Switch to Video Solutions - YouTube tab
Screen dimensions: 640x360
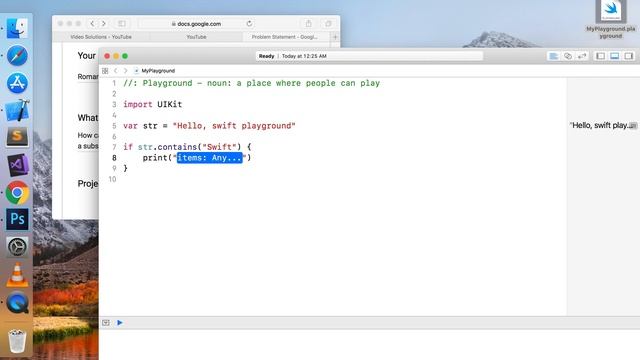click(x=101, y=37)
